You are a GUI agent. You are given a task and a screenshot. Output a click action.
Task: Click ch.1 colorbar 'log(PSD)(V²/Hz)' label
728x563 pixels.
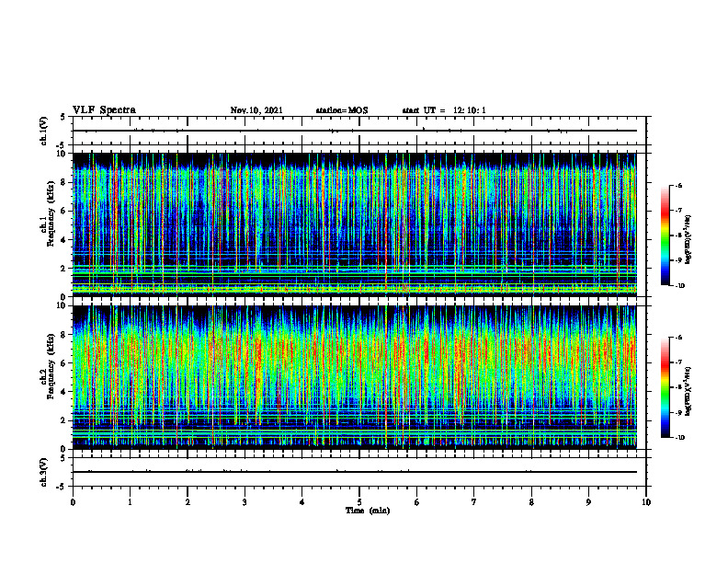coord(688,239)
